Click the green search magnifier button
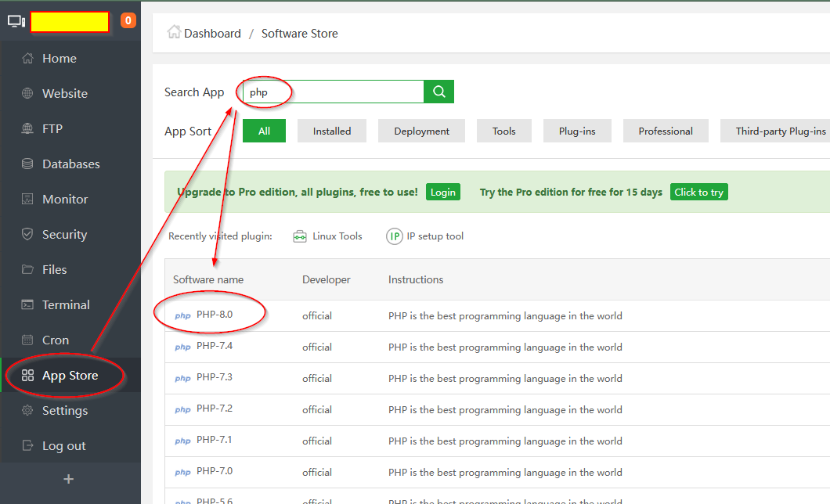This screenshot has width=830, height=504. pyautogui.click(x=438, y=92)
